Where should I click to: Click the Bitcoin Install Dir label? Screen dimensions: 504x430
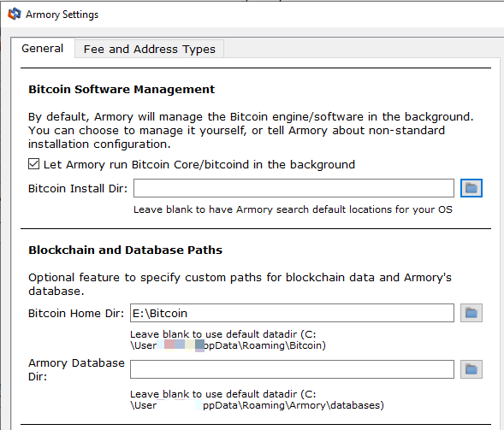click(78, 189)
